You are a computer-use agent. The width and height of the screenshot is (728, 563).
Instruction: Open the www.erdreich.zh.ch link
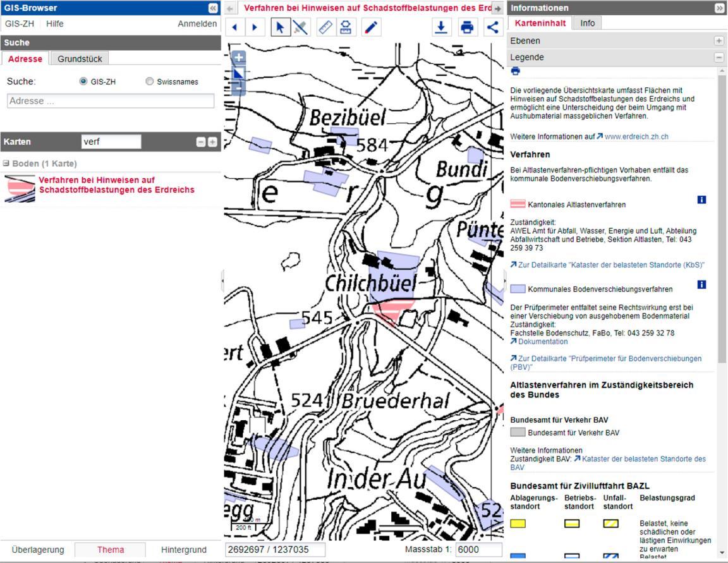click(x=636, y=136)
